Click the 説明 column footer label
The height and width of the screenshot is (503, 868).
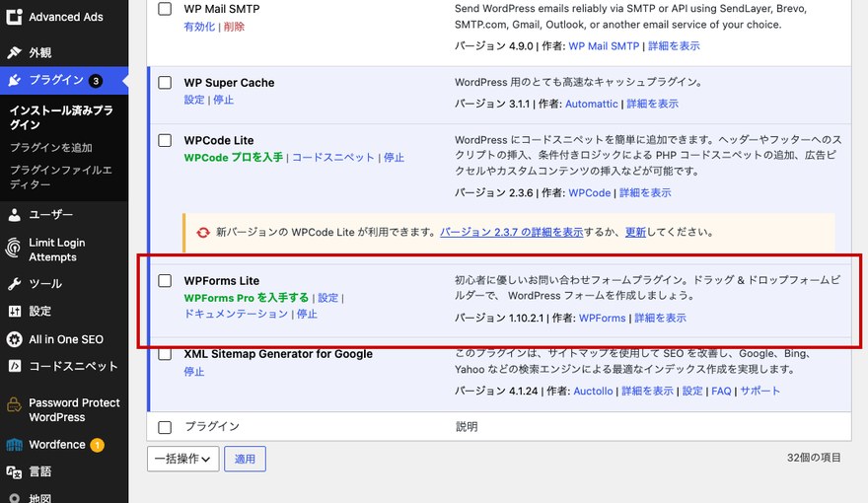click(x=467, y=427)
